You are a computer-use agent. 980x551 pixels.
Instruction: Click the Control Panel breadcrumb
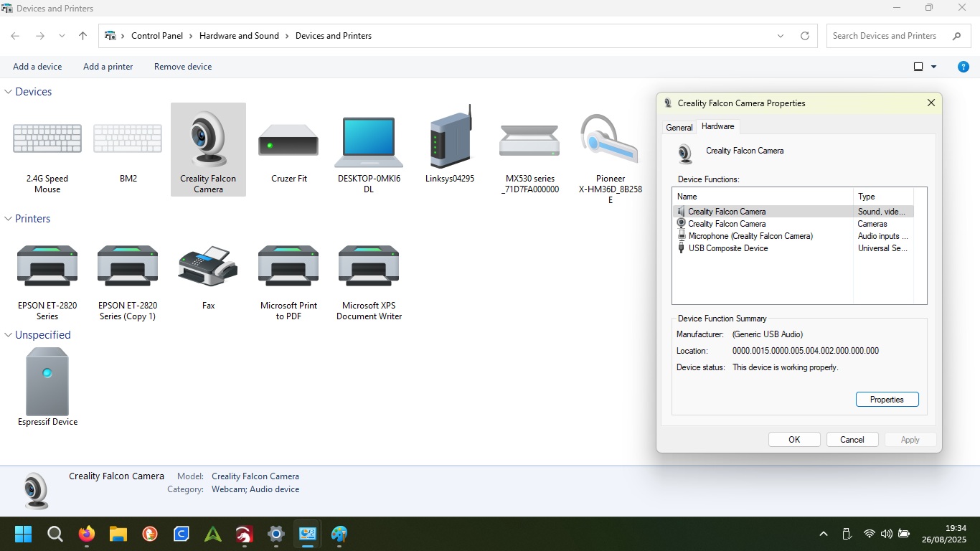coord(157,36)
